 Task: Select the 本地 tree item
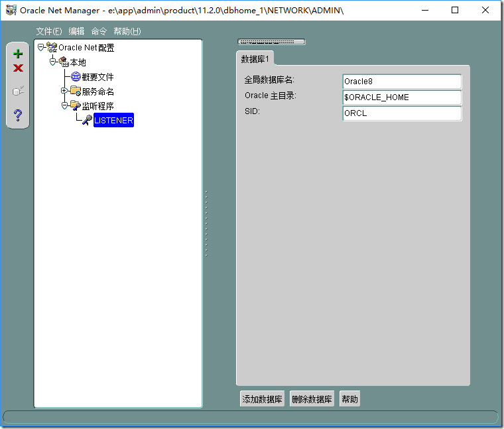tap(78, 62)
